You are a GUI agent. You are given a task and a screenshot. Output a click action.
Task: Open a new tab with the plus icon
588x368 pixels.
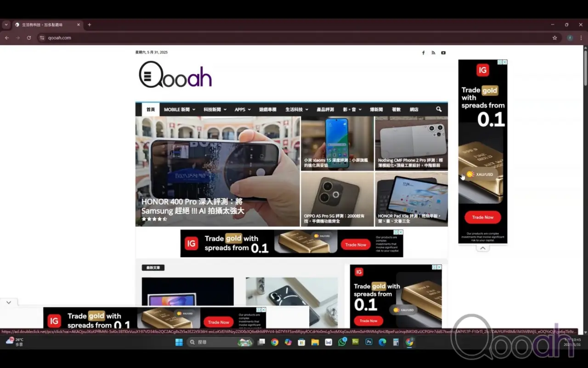(90, 25)
